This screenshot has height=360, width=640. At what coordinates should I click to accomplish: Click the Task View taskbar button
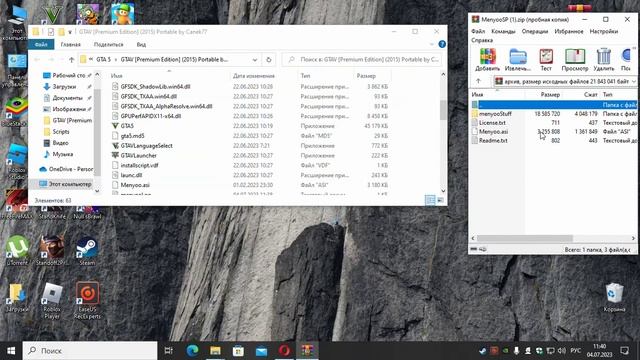point(169,351)
